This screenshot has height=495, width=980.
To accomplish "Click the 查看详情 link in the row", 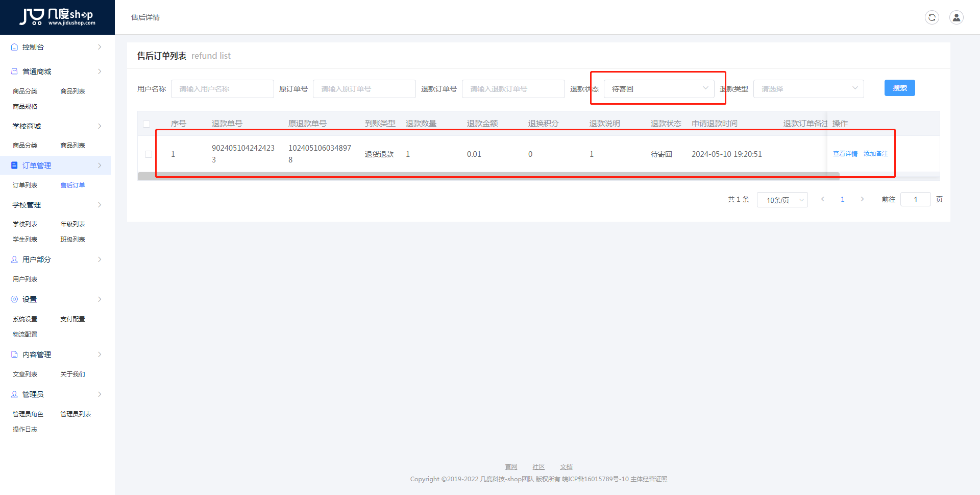I will 845,154.
